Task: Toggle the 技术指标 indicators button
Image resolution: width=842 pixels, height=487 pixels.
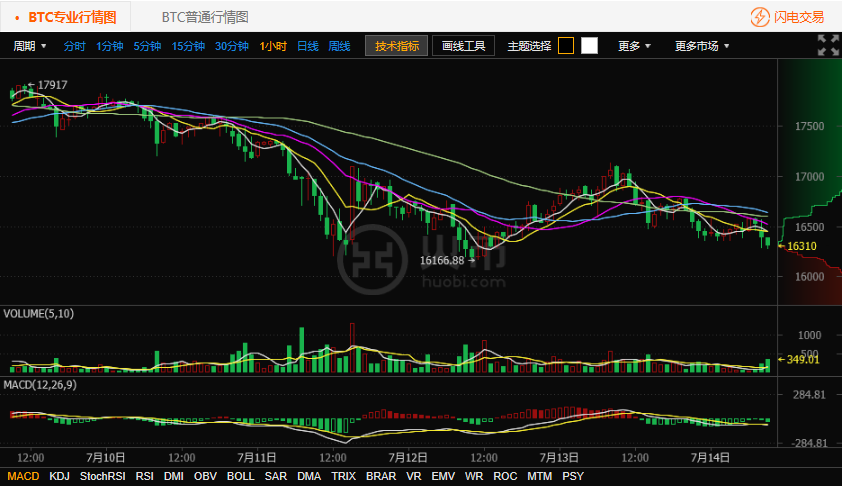Action: pyautogui.click(x=397, y=46)
